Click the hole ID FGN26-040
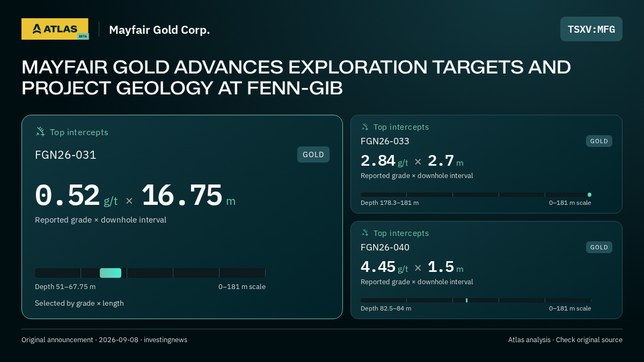This screenshot has height=362, width=644. point(385,247)
